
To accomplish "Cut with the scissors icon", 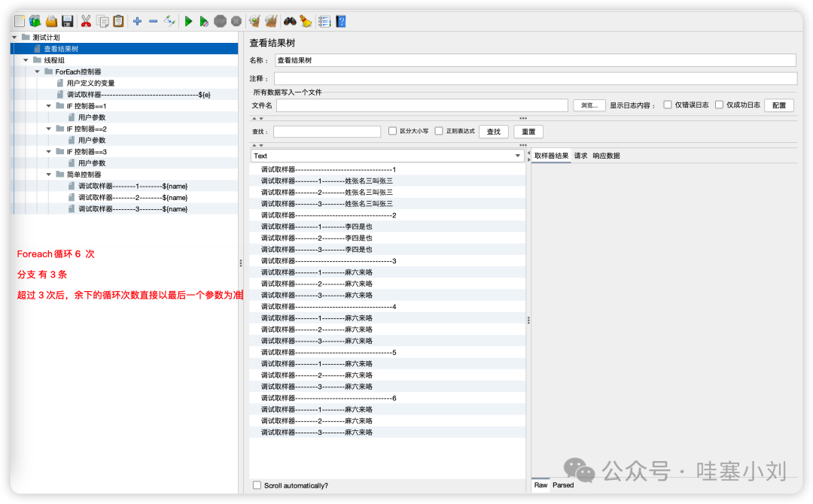I will tap(86, 21).
